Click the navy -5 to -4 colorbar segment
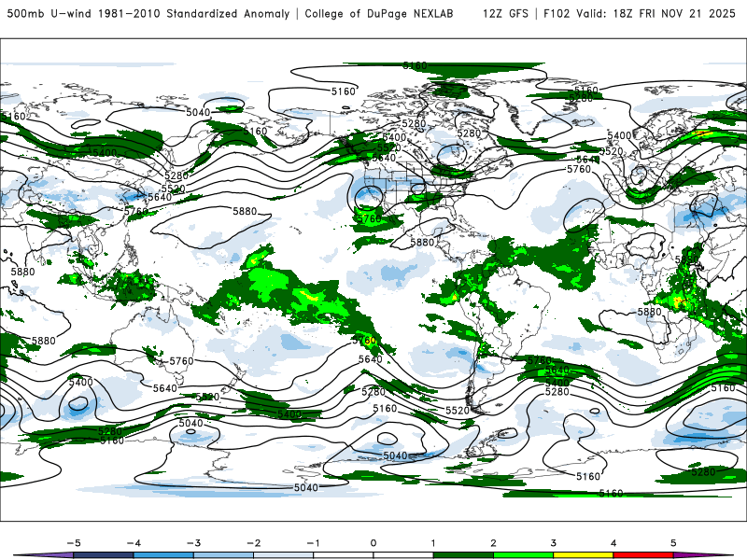 (x=104, y=555)
